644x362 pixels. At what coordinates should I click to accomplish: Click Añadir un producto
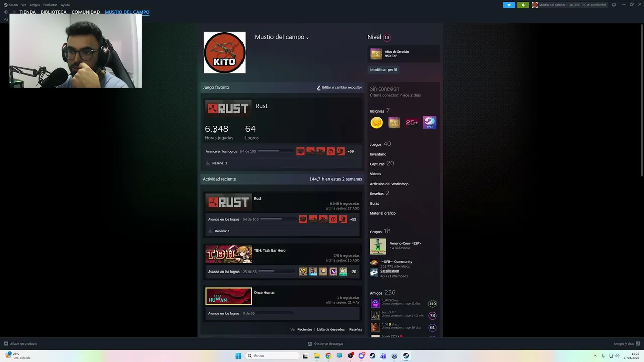[21, 344]
